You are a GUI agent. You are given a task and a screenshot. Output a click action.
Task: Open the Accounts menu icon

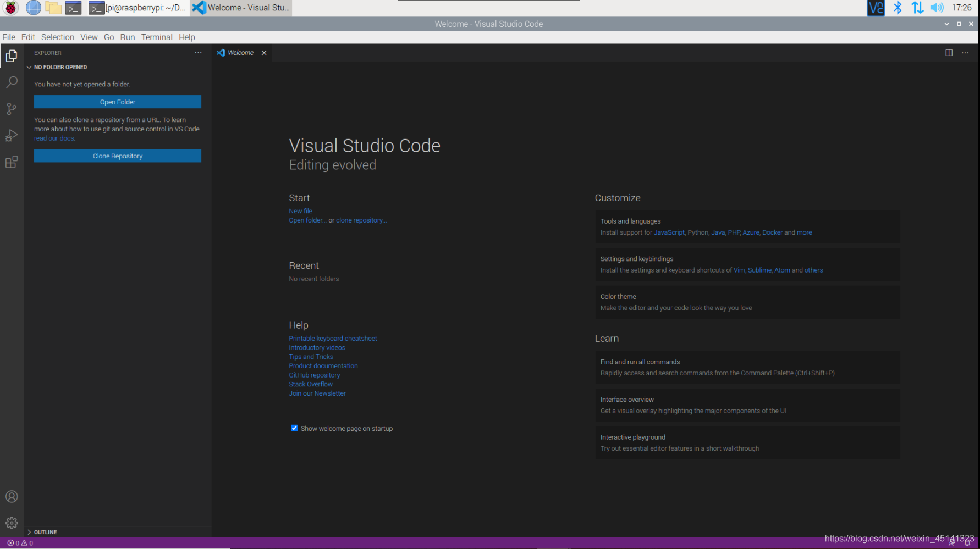point(12,497)
